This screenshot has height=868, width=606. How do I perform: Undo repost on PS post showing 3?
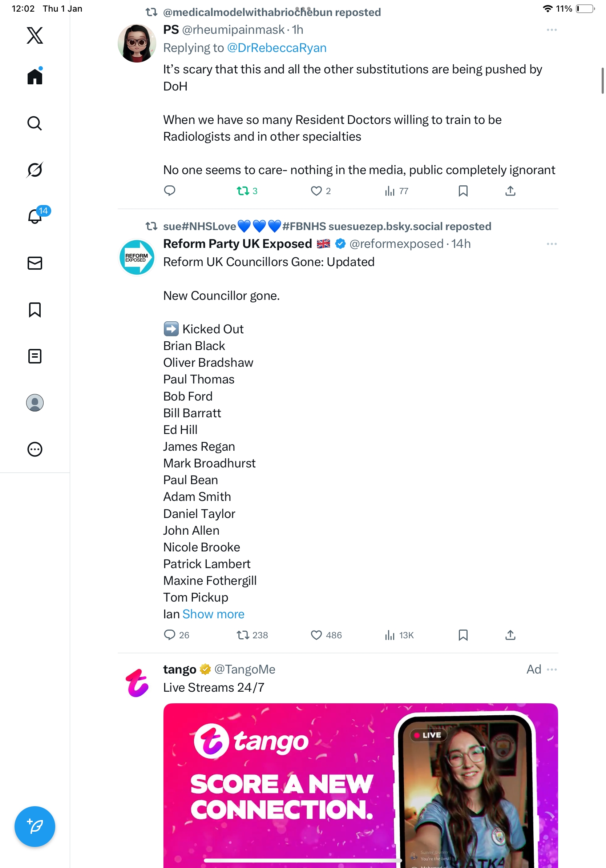point(243,191)
